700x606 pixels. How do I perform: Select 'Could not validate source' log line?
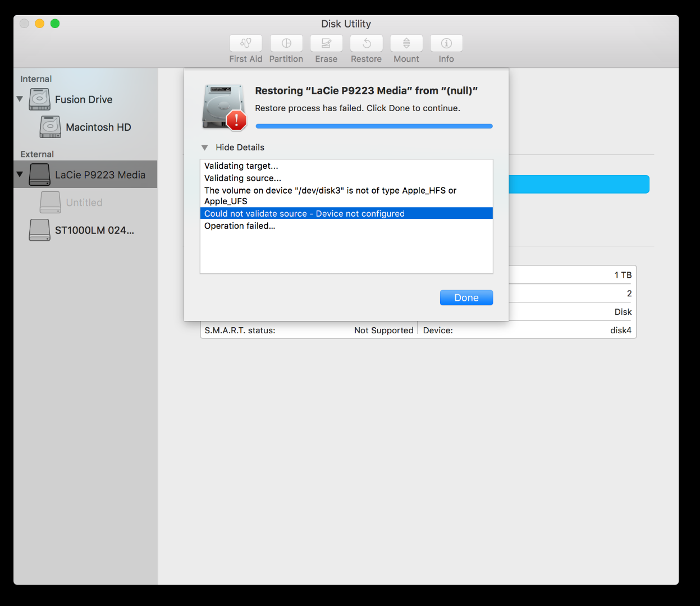pos(346,213)
